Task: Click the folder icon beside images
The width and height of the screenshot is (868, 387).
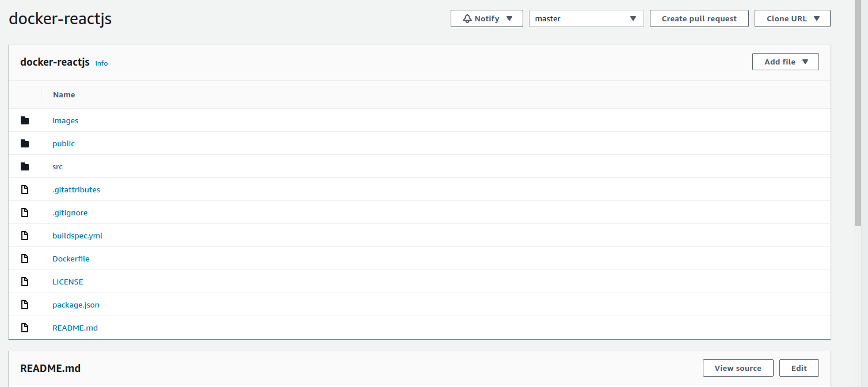Action: tap(25, 120)
